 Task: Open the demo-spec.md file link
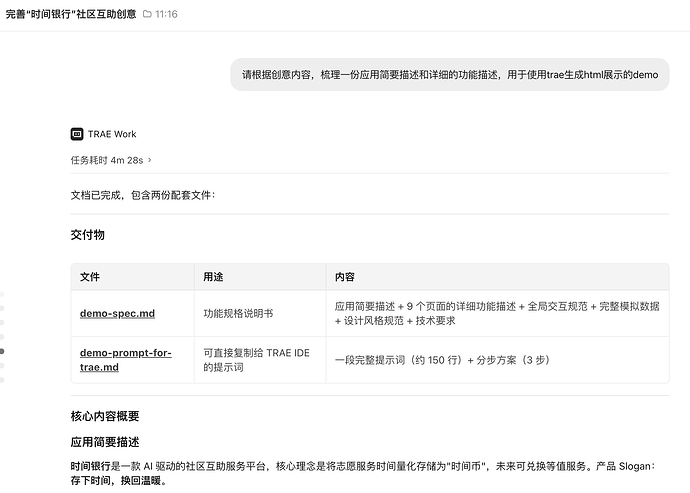pyautogui.click(x=117, y=313)
